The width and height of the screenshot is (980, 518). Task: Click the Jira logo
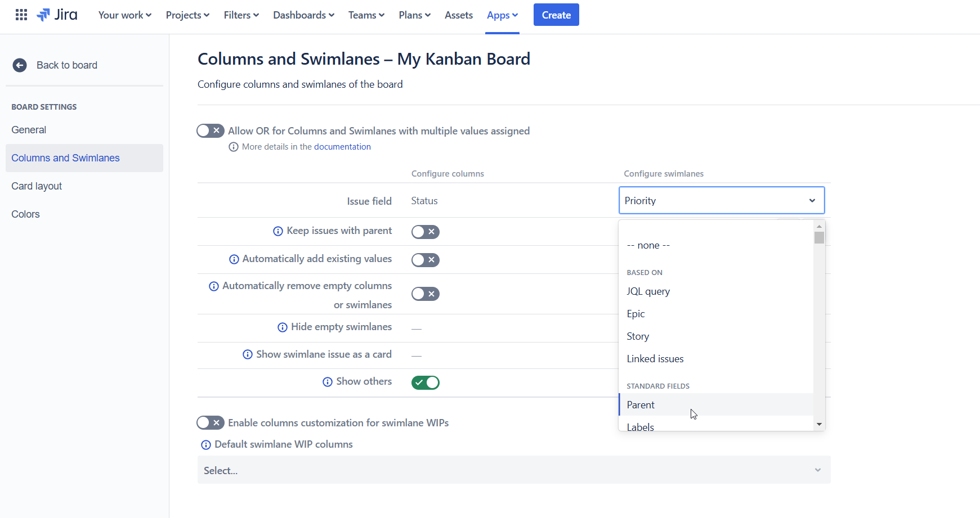[x=56, y=15]
